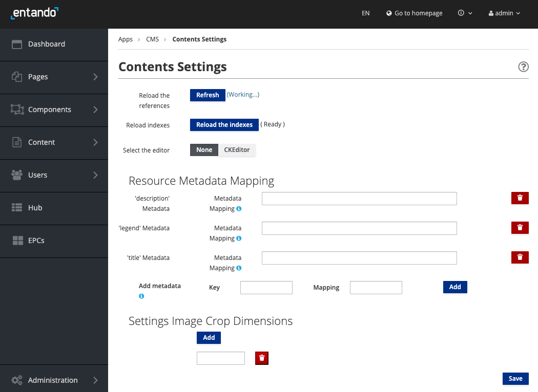Open the info dropdown in header
Image resolution: width=538 pixels, height=392 pixels.
[465, 13]
